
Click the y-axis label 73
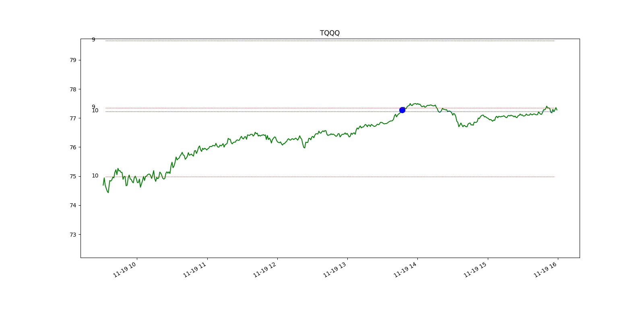(x=73, y=235)
